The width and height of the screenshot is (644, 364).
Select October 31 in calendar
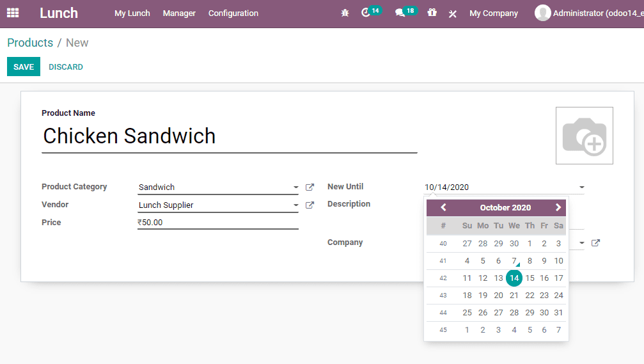558,313
